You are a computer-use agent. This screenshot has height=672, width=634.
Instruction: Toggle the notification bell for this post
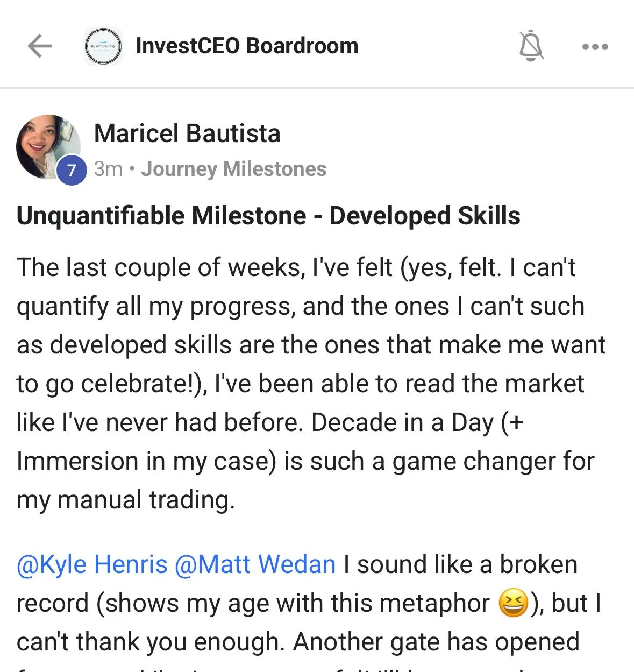click(531, 46)
